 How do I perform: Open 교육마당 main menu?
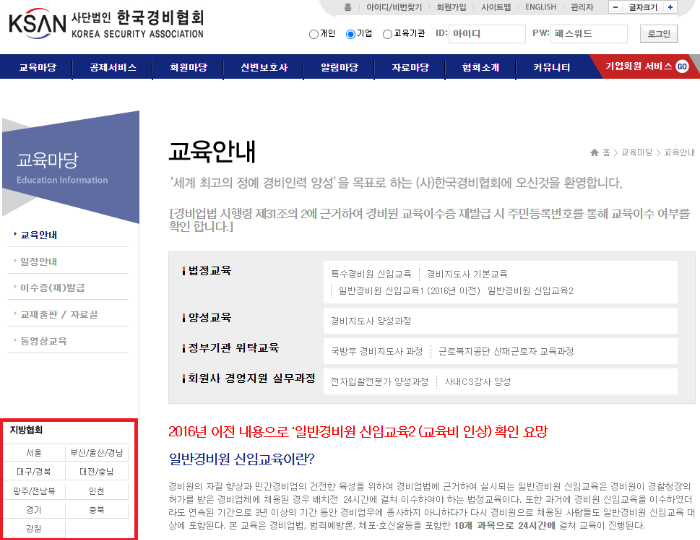tap(38, 67)
